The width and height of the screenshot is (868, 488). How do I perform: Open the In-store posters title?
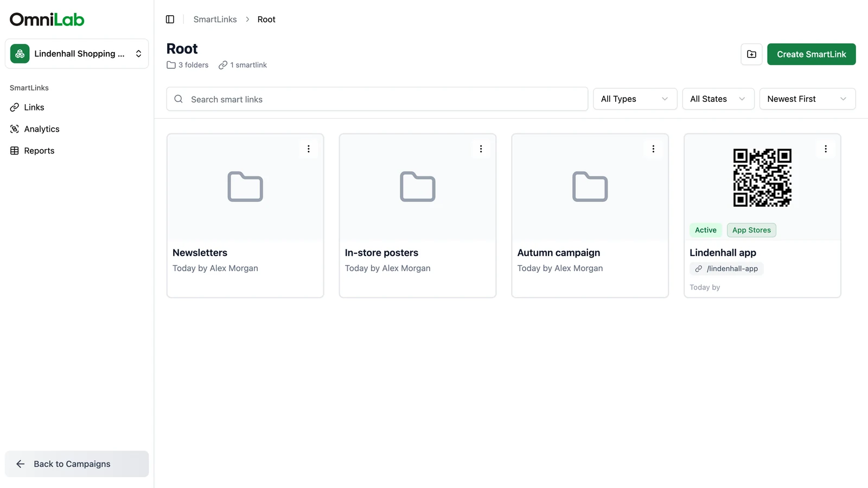(381, 253)
